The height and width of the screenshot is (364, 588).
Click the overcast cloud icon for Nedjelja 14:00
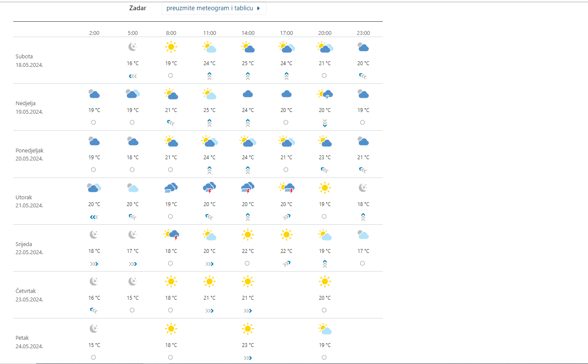[x=248, y=94]
